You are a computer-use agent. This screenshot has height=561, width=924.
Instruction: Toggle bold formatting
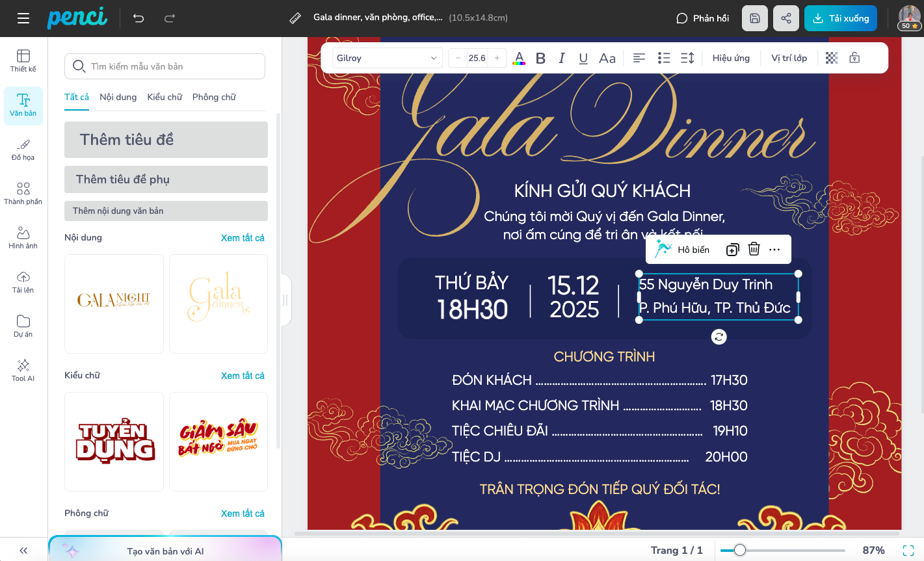pos(540,58)
